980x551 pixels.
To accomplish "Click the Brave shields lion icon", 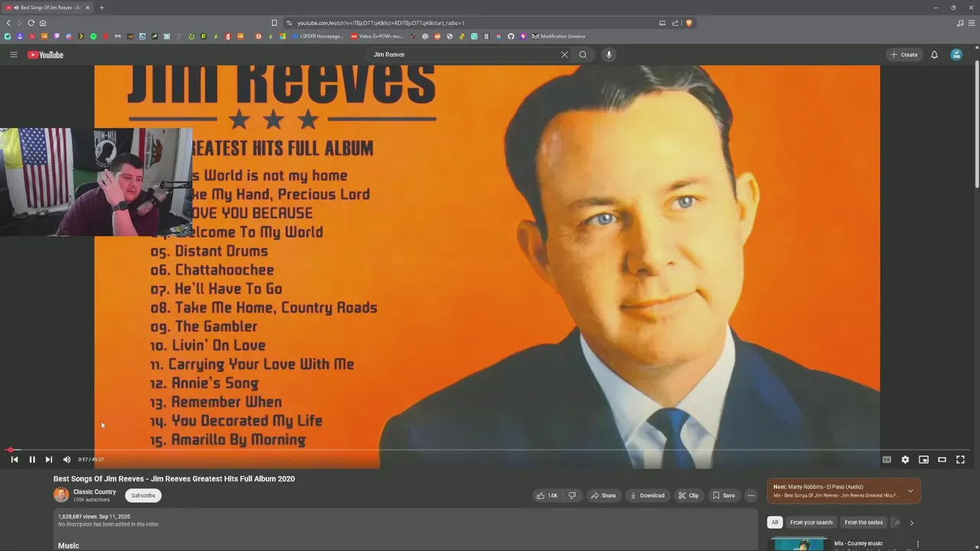I will 688,23.
